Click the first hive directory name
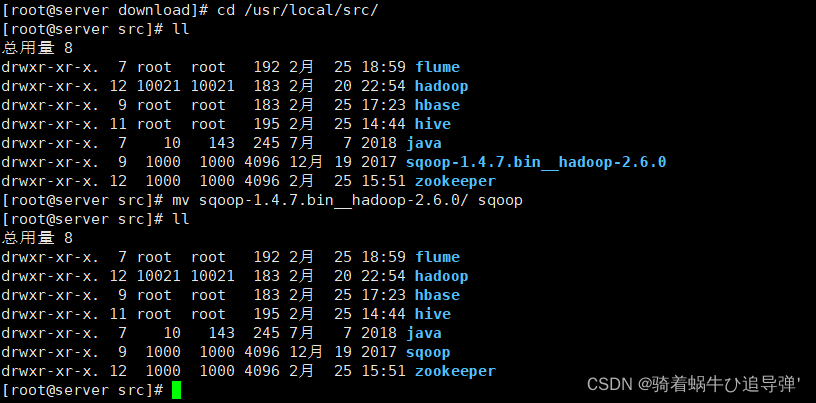Image resolution: width=816 pixels, height=403 pixels. [432, 124]
